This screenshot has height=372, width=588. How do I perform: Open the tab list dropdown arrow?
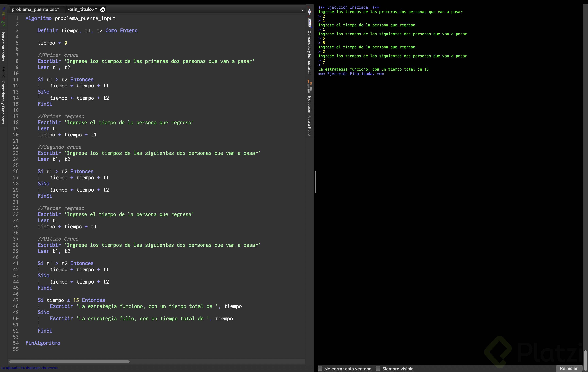[x=303, y=10]
